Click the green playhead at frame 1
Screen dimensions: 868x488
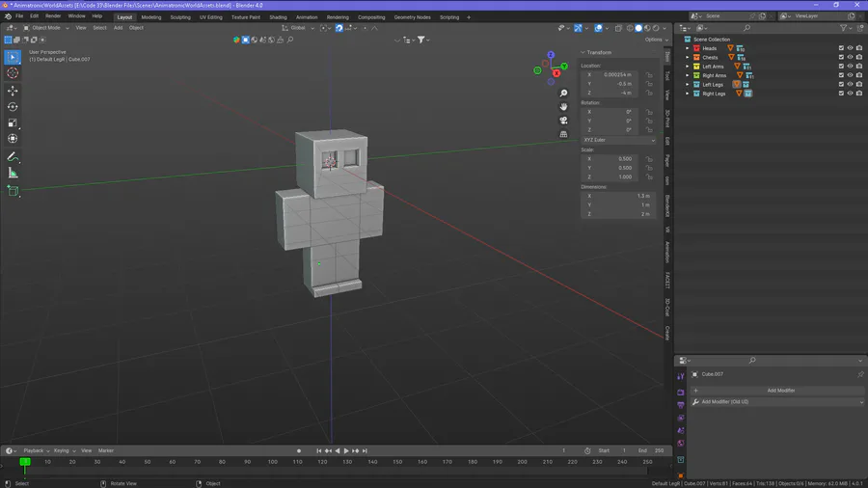point(25,462)
